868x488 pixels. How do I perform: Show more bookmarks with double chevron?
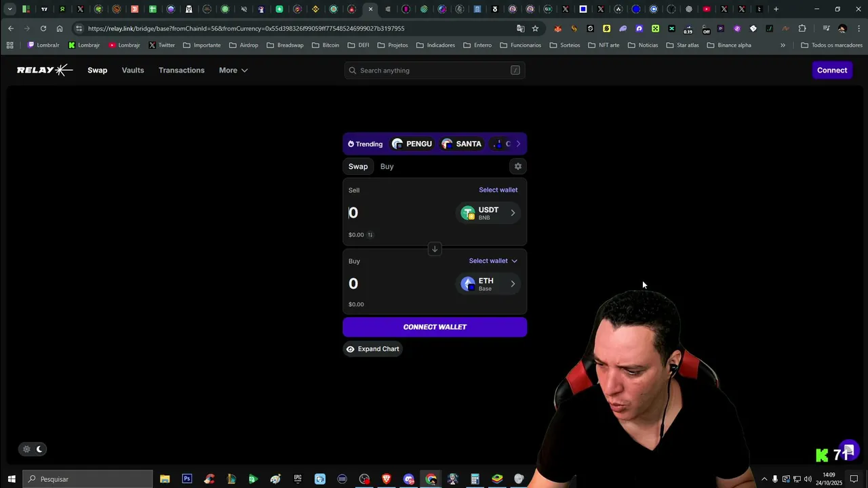[x=783, y=45]
